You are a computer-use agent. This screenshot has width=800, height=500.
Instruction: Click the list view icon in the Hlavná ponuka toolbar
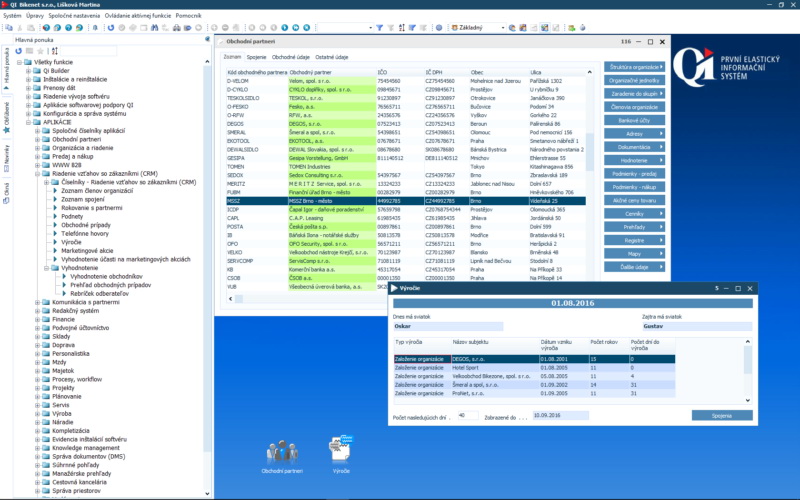[30, 51]
